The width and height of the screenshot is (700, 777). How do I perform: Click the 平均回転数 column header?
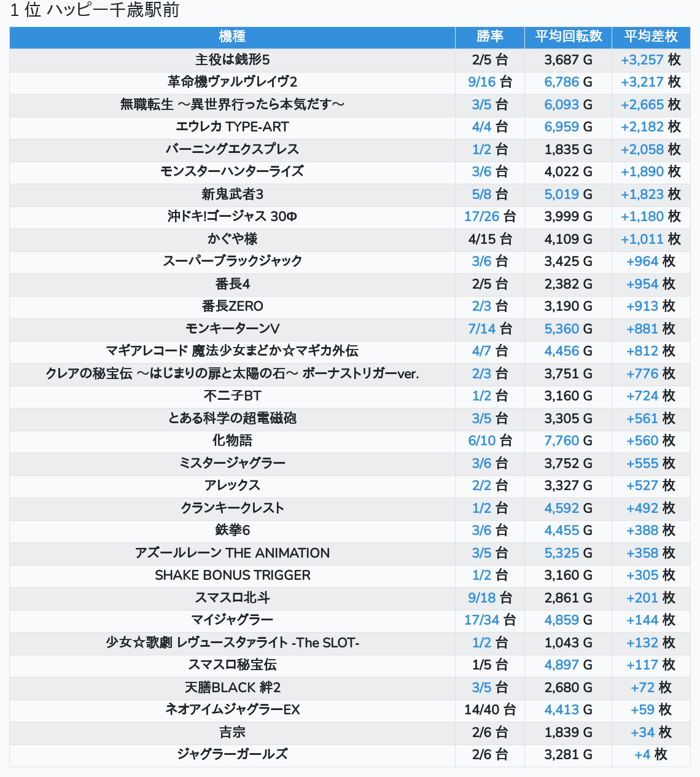click(568, 37)
